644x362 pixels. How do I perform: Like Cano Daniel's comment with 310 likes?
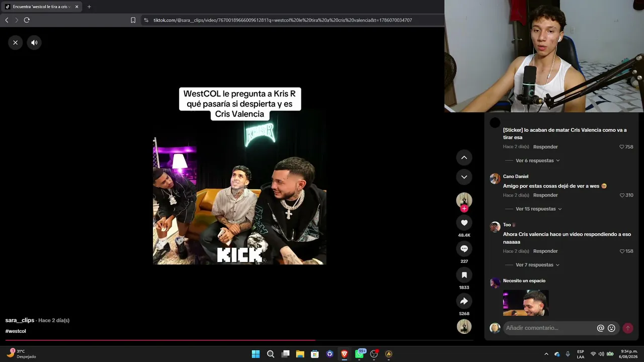[x=622, y=195]
